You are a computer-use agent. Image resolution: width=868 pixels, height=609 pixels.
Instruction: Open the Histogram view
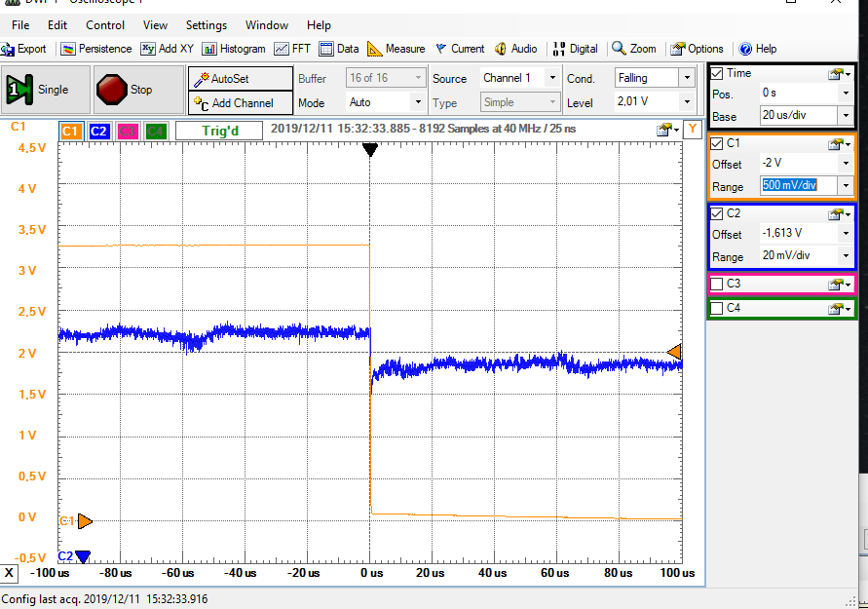tap(234, 49)
